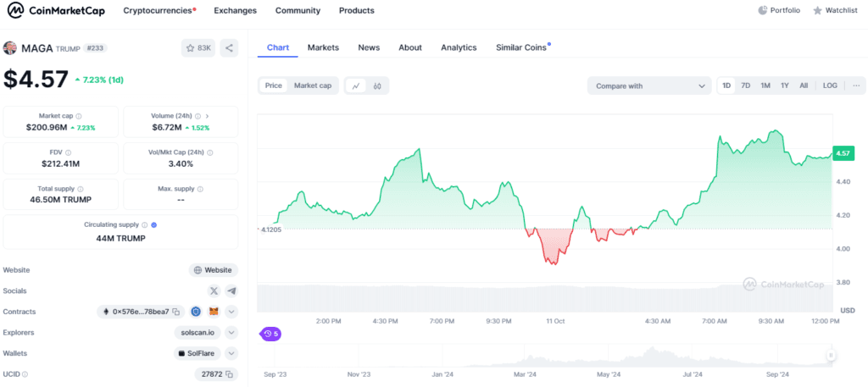Screen dimensions: 868x387
Task: Open the Compare with dropdown
Action: 649,86
